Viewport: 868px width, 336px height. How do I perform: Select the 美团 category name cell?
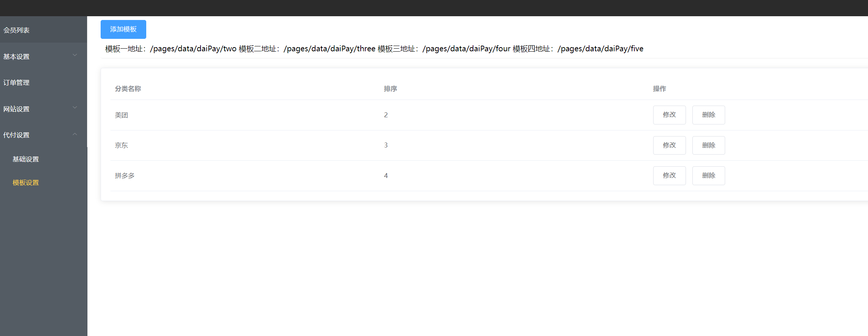tap(121, 115)
